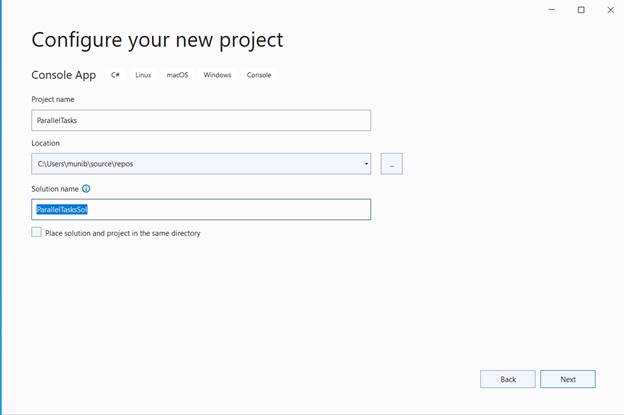Click the Linux platform tag

tap(143, 75)
